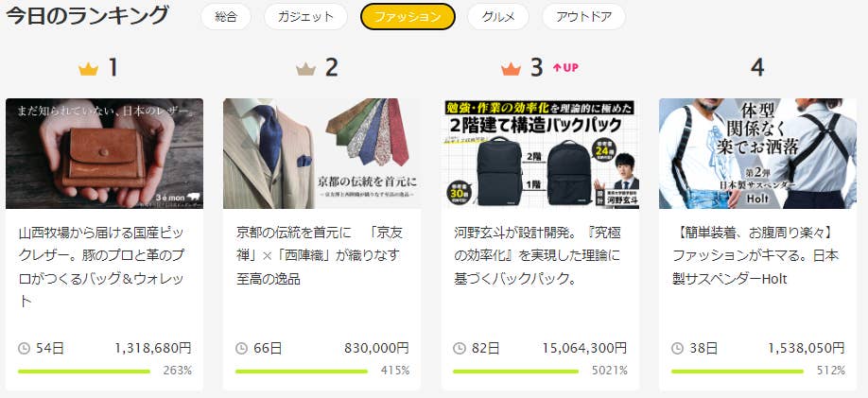The height and width of the screenshot is (398, 868).
Task: Switch to the ガジェット tab
Action: [305, 17]
